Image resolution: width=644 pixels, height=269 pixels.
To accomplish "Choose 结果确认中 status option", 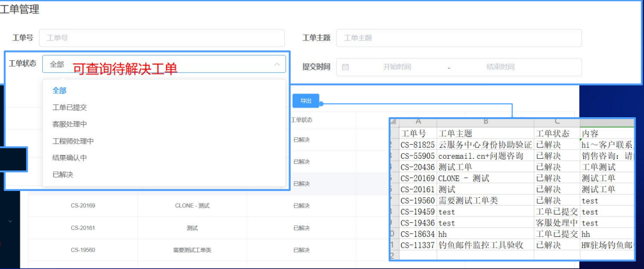I will 69,158.
